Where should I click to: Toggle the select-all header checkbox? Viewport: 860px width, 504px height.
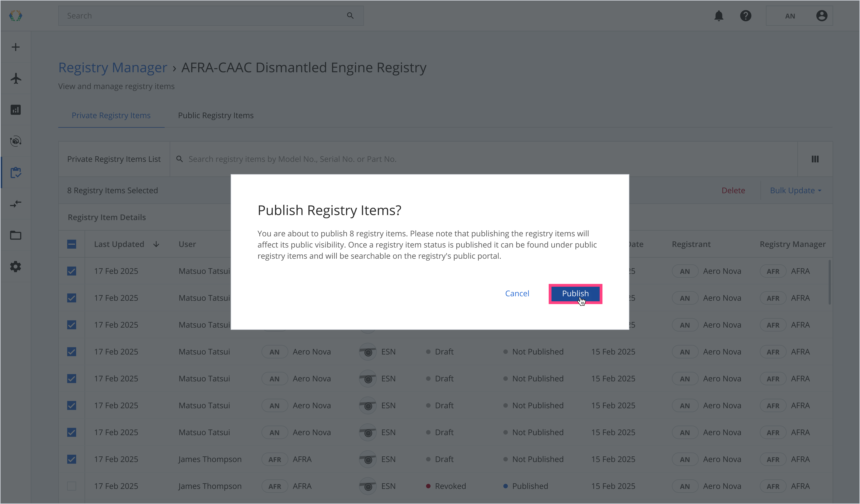tap(72, 244)
